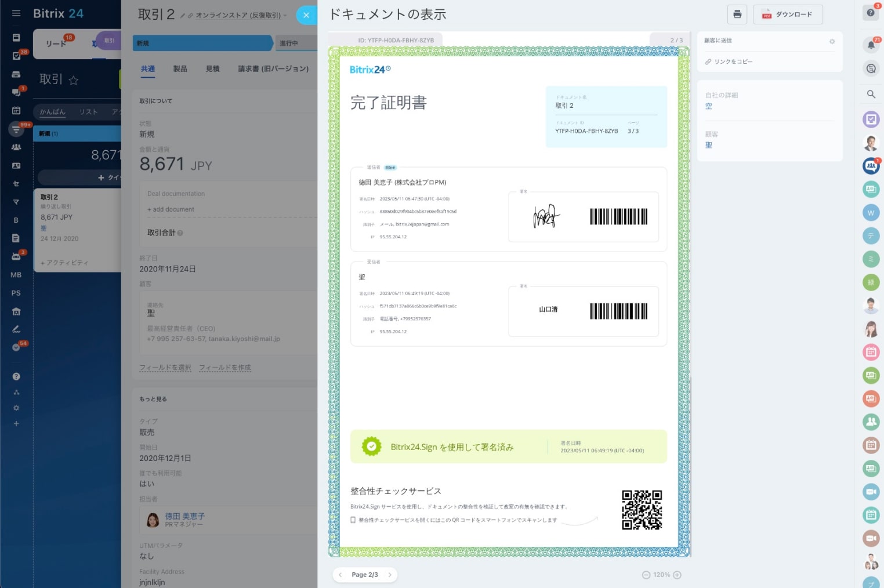This screenshot has width=884, height=588.
Task: Open the people group icon in left sidebar
Action: pos(16,147)
